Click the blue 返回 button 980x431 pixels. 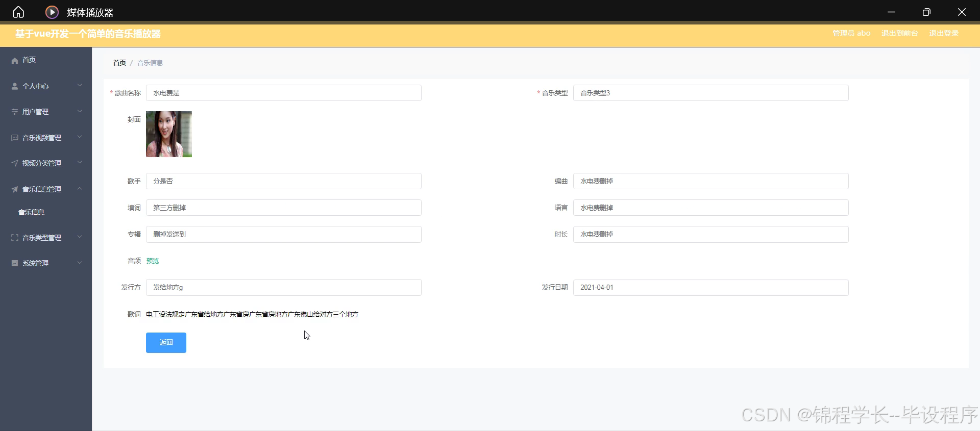166,343
